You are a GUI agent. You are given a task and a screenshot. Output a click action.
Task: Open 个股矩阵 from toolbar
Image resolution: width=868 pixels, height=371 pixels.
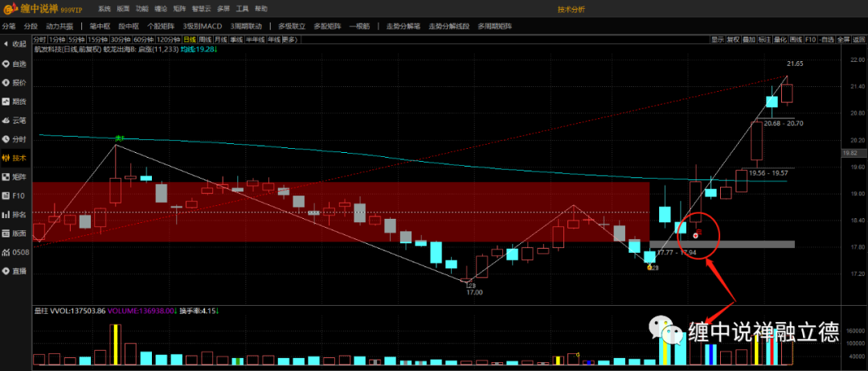(x=161, y=26)
